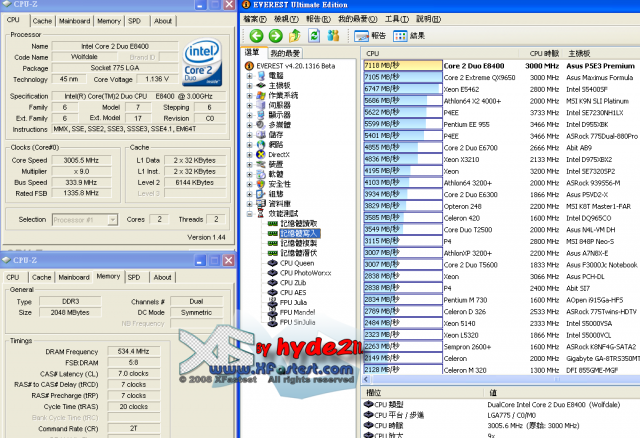The height and width of the screenshot is (438, 640).
Task: Switch to 我的最愛 favorites tab
Action: (x=285, y=53)
